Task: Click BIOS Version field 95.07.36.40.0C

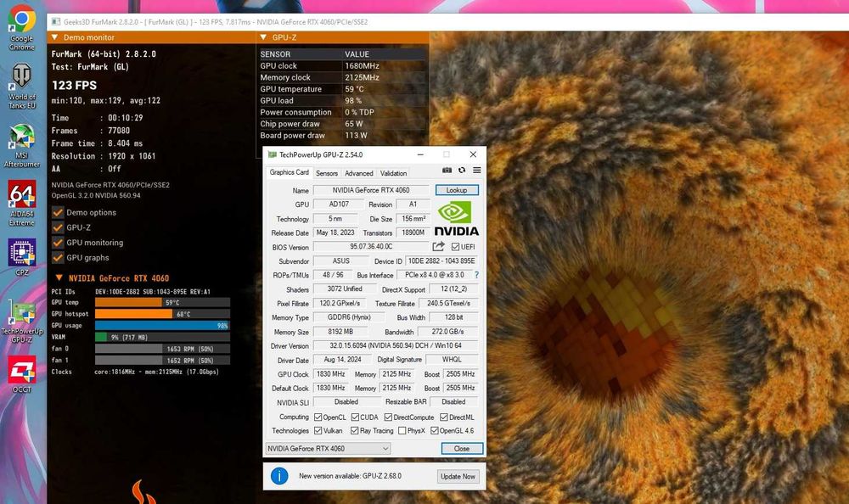Action: [x=371, y=247]
